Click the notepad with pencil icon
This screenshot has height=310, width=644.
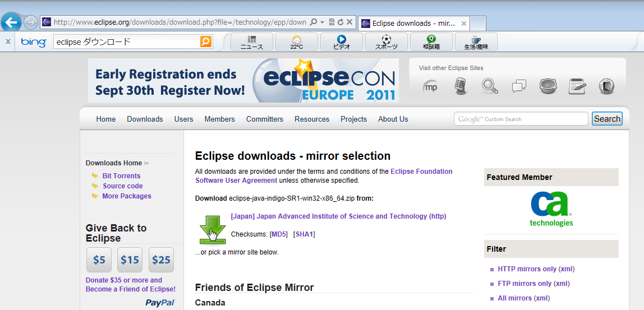coord(577,86)
